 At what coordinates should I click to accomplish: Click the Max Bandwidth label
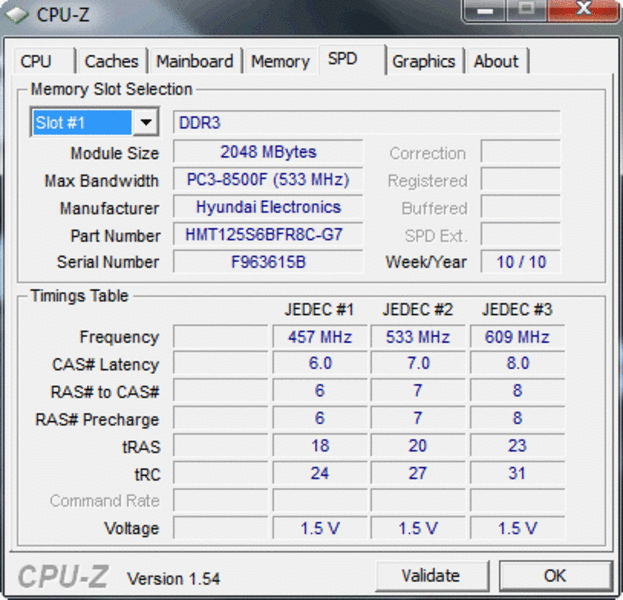pyautogui.click(x=102, y=181)
